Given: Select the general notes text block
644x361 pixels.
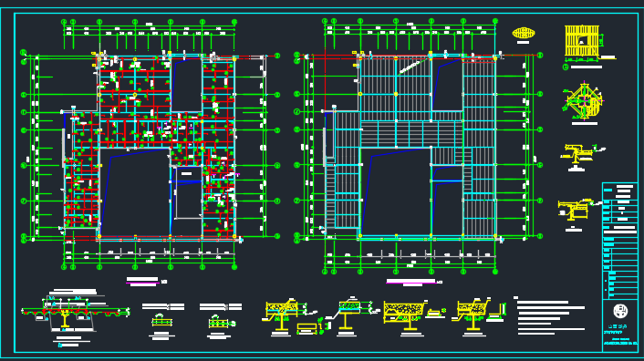Looking at the screenshot, I should click(550, 316).
